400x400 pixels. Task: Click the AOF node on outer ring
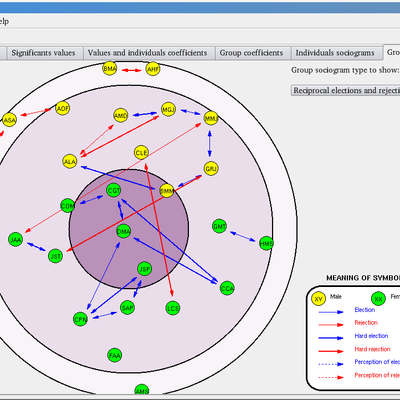[63, 108]
